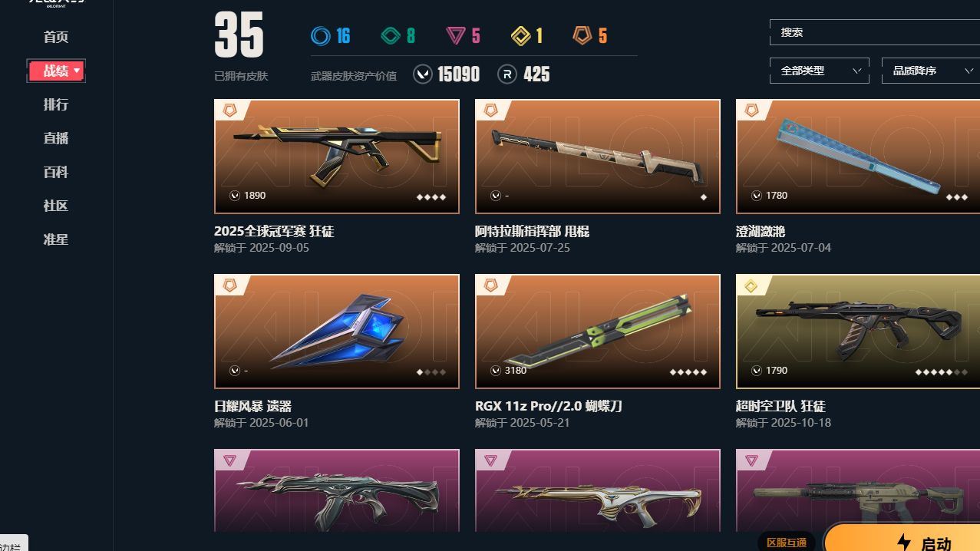Viewport: 980px width, 551px height.
Task: Click the 搜索 search input field
Action: coord(875,32)
